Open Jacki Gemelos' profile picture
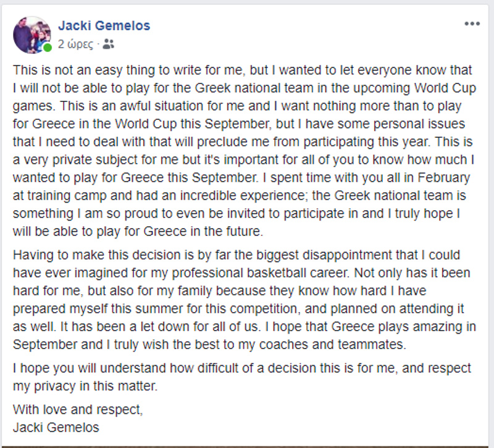Viewport: 494px width, 448px height. (32, 35)
